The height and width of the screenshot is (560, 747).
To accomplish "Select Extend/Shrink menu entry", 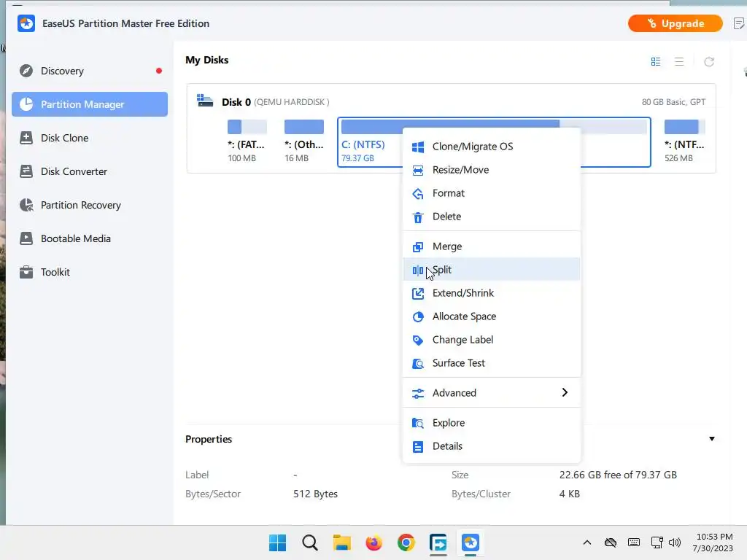I will point(492,293).
